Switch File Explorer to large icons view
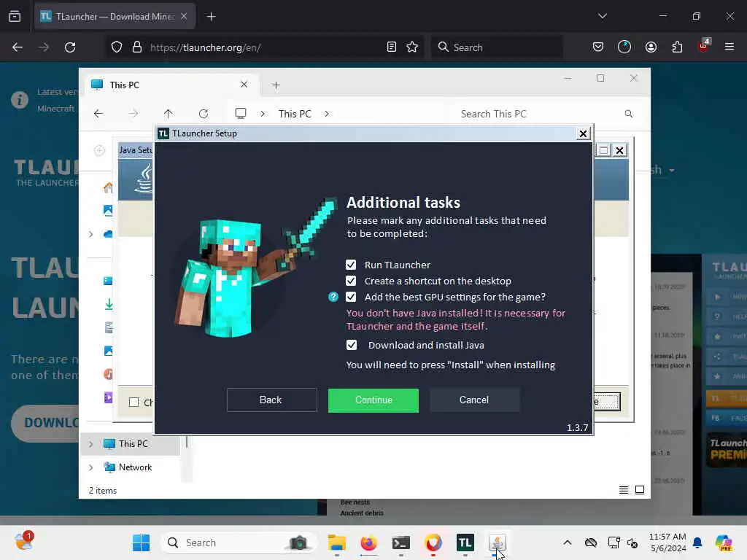 (640, 490)
